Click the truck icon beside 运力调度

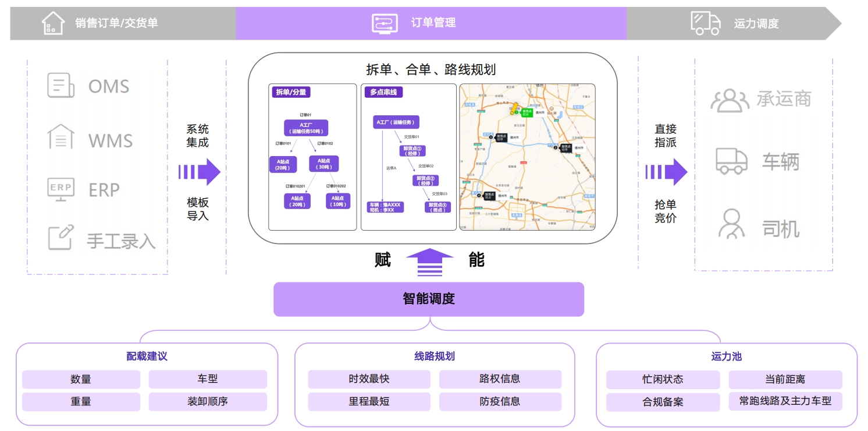705,23
